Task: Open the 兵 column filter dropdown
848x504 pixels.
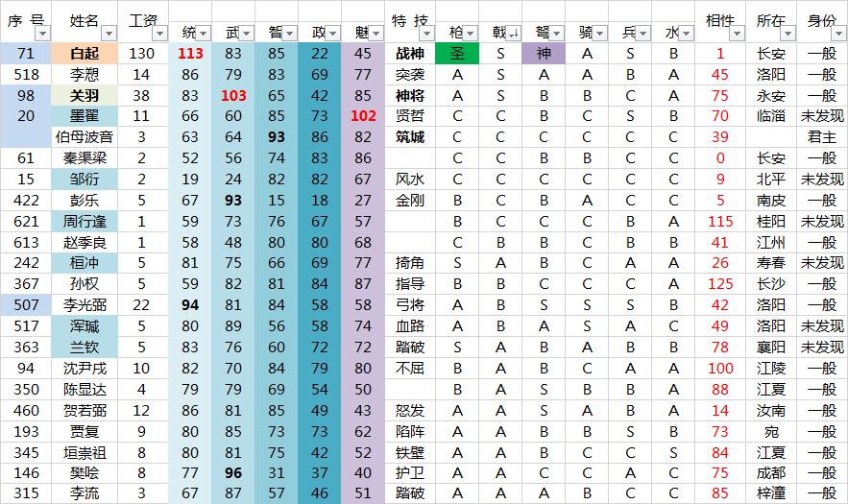Action: coord(643,34)
